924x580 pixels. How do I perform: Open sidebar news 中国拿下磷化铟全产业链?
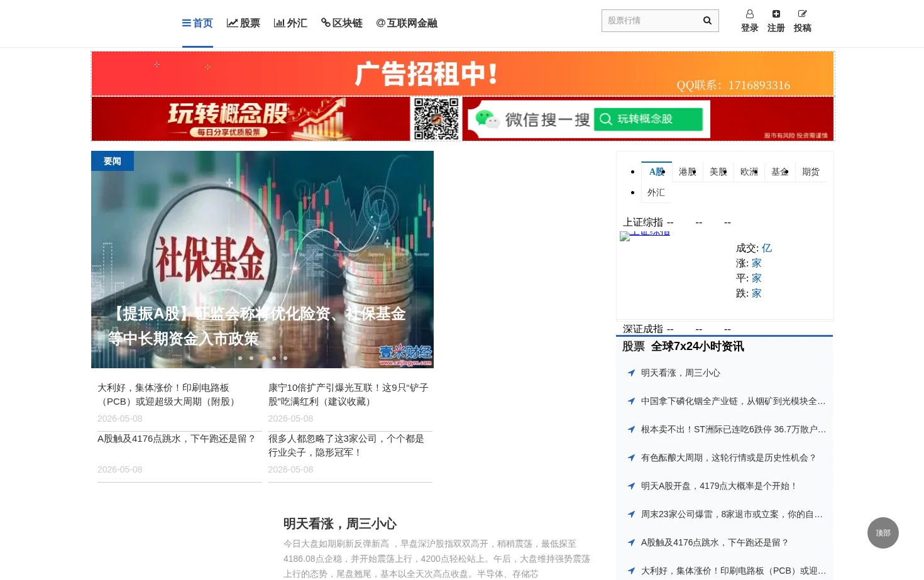pos(734,401)
